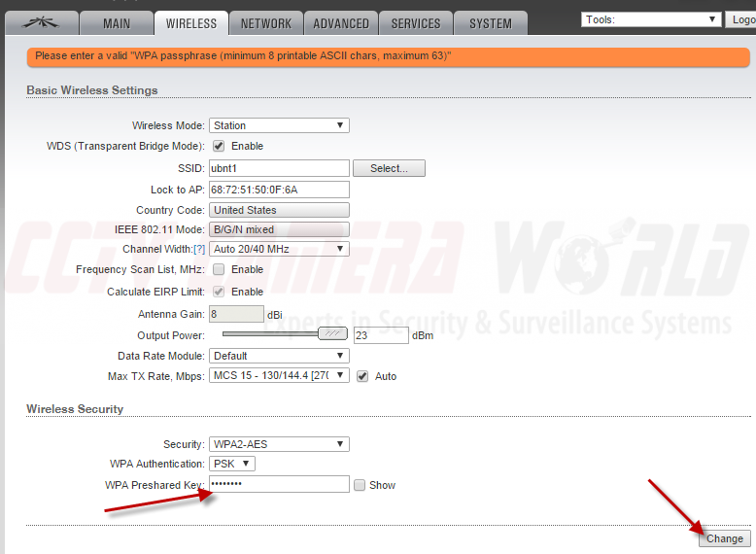Toggle WDS Transparent Bridge Mode checkbox

(x=219, y=146)
